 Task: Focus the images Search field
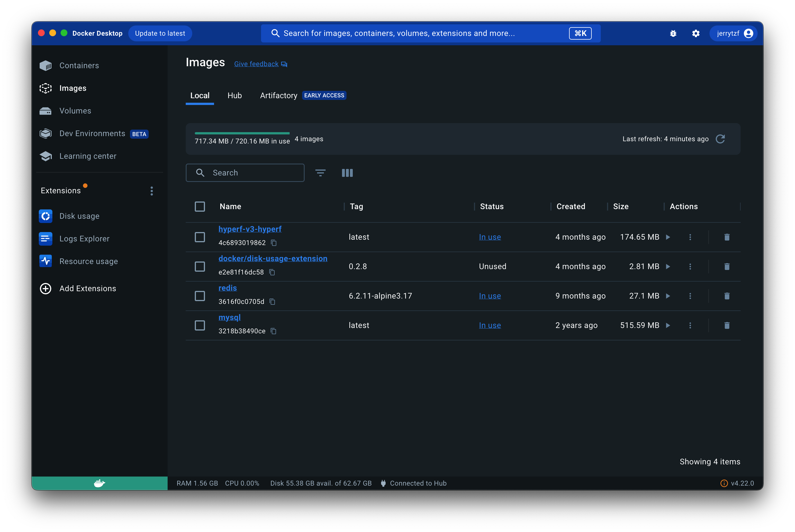245,173
